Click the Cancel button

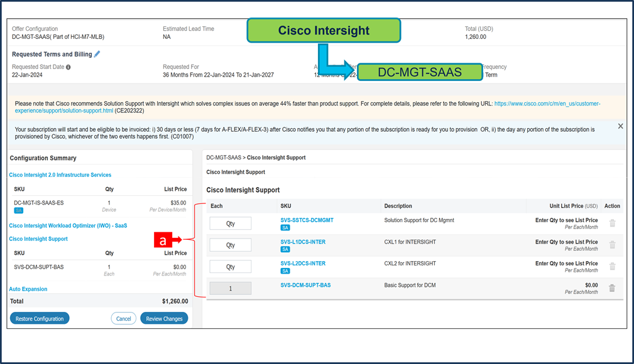123,318
